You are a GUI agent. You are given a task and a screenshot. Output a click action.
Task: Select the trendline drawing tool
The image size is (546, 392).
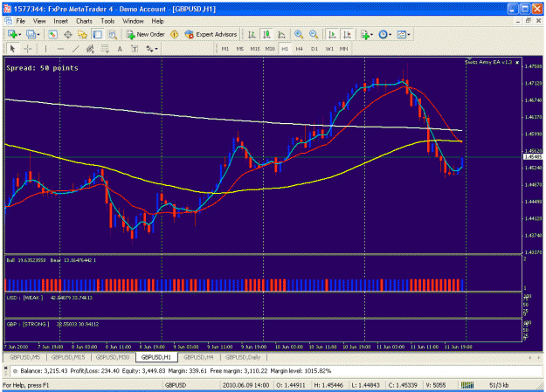coord(75,49)
